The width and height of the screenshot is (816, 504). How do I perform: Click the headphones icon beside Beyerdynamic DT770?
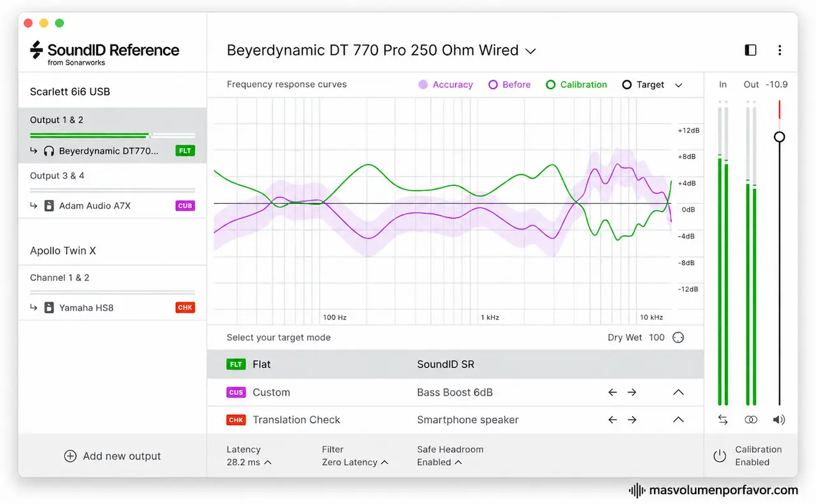pos(49,151)
